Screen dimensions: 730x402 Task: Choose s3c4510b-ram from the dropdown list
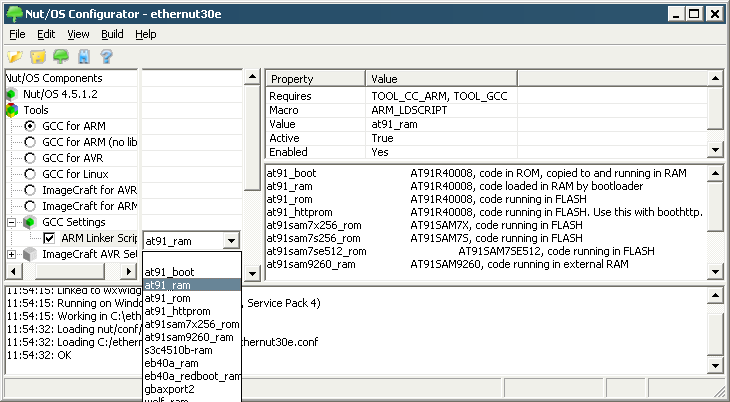(192, 350)
